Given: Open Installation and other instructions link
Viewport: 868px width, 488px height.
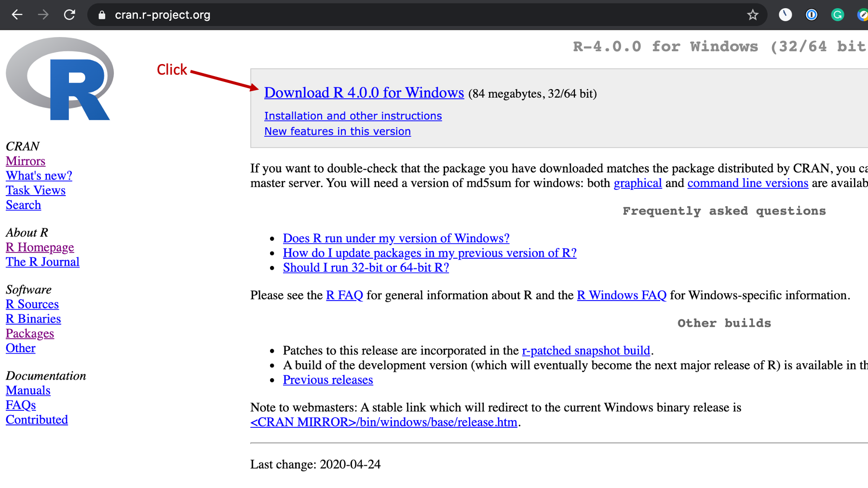Looking at the screenshot, I should [x=353, y=116].
